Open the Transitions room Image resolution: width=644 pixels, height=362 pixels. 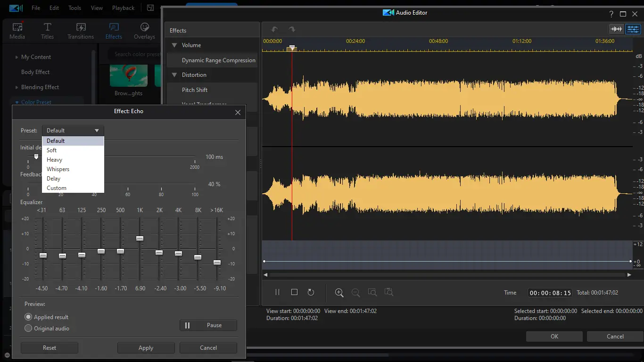tap(81, 31)
